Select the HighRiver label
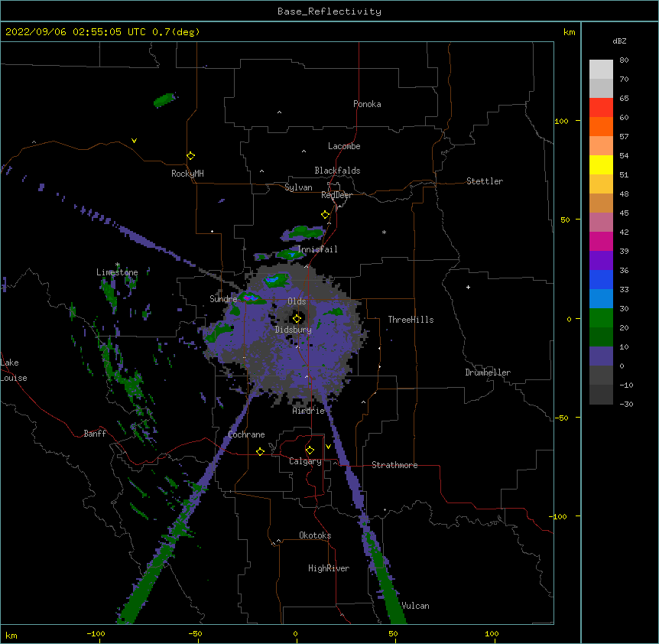659x644 pixels. click(329, 568)
